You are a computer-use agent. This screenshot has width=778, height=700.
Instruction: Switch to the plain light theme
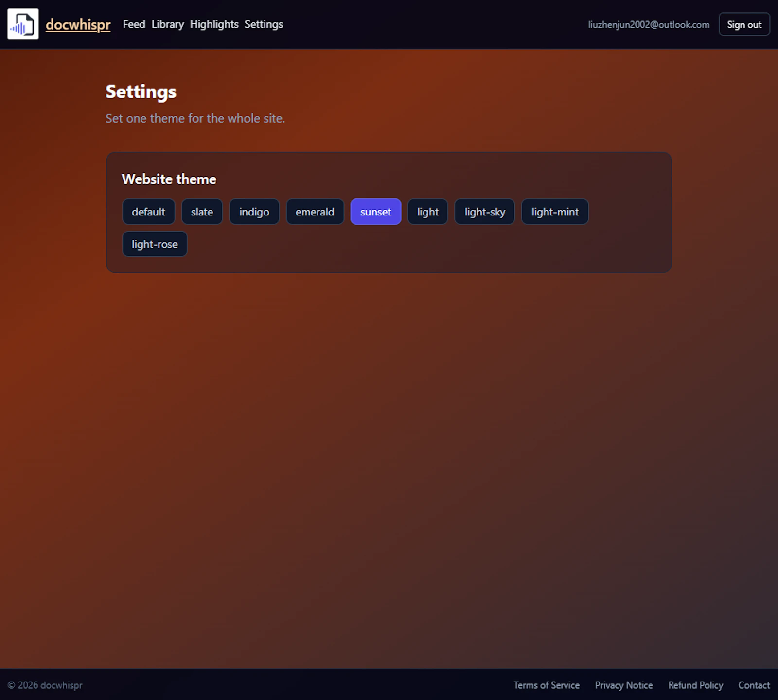[428, 212]
